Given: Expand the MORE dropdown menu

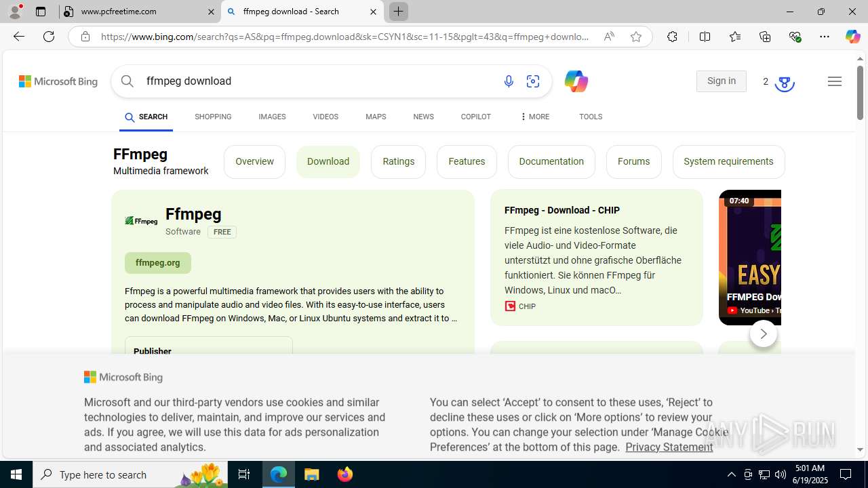Looking at the screenshot, I should 534,117.
